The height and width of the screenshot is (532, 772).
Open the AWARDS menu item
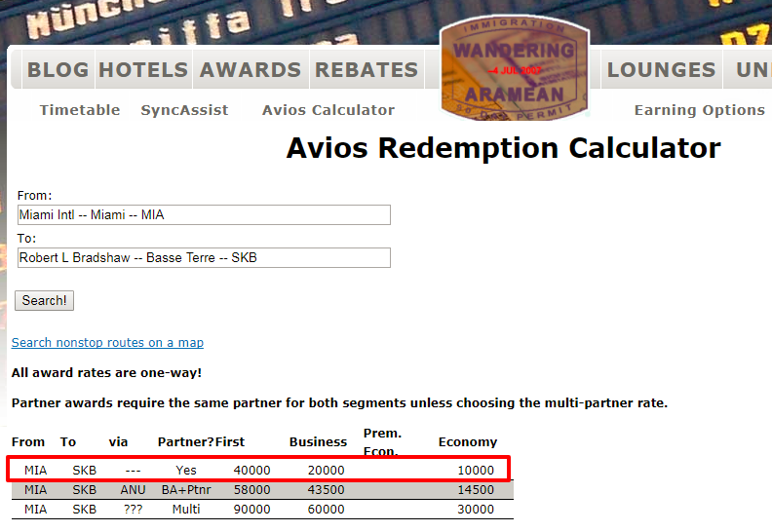(x=251, y=69)
